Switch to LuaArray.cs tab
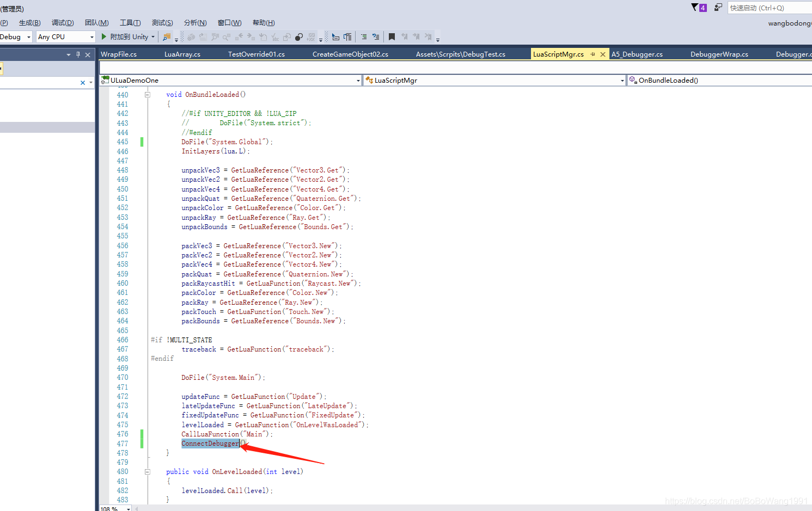812x511 pixels. [x=182, y=54]
